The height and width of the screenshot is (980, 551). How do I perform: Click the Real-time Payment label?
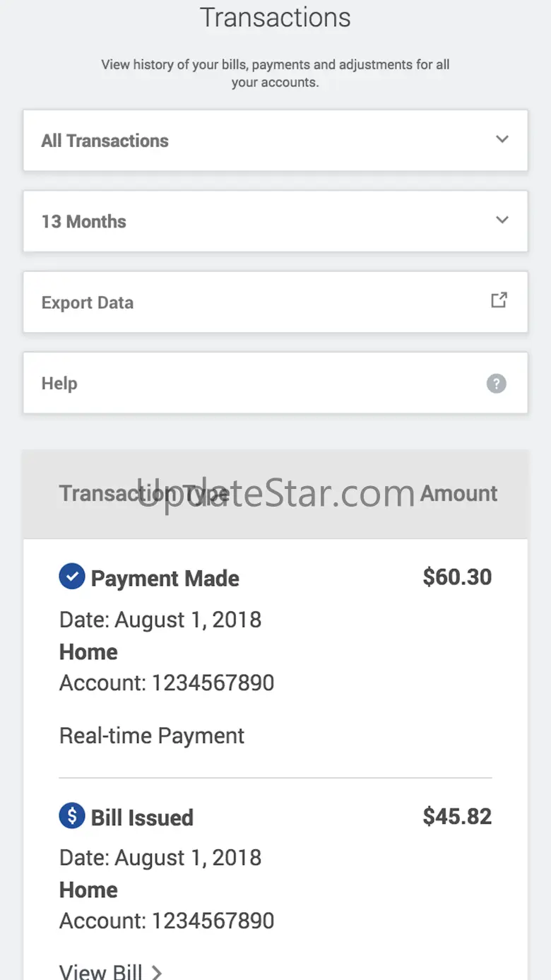point(152,736)
